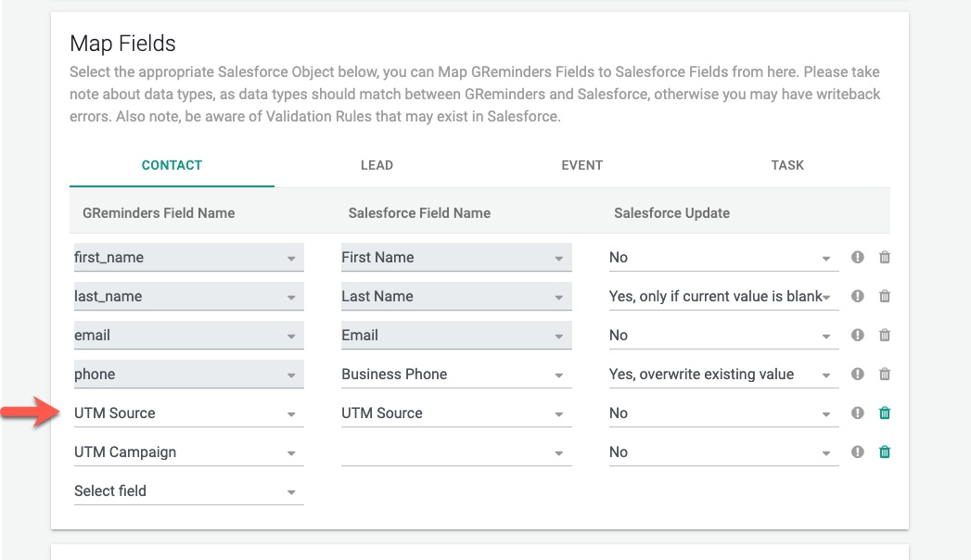Screen dimensions: 971x560
Task: Expand the Select field dropdown
Action: coord(187,490)
